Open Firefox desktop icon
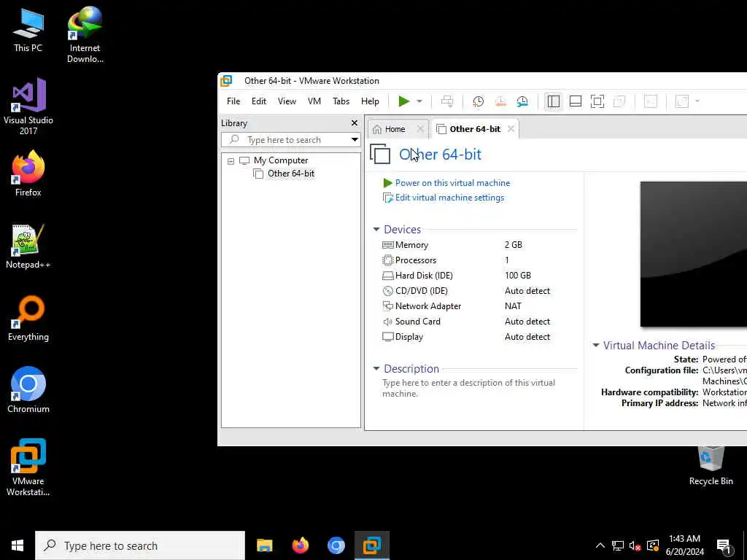Screen dimensions: 747x560 28,174
